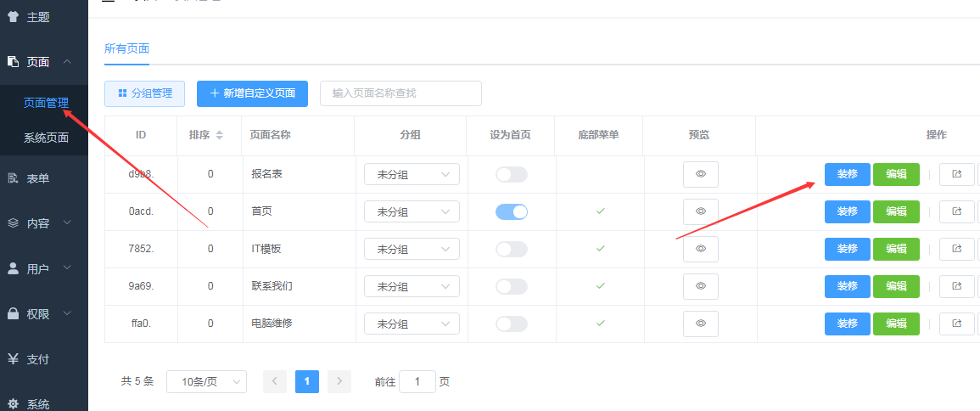Click 编辑 for 首页 row

896,211
